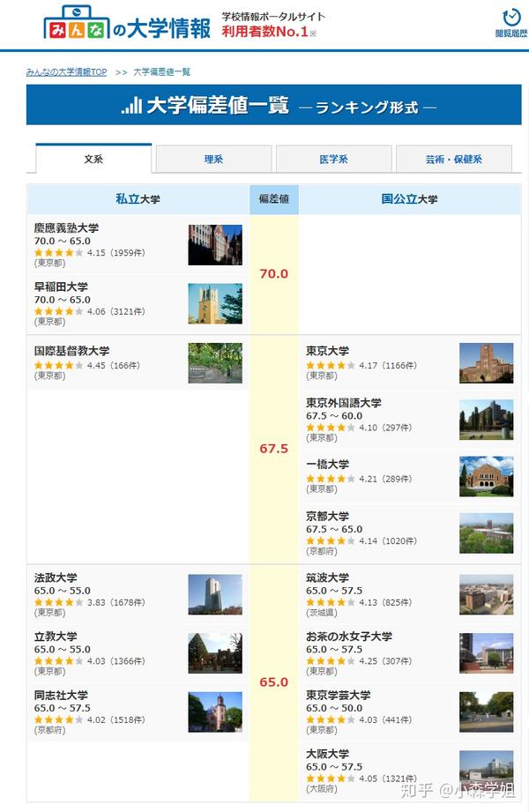Switch to the 医学系 tab
529x812 pixels.
(x=333, y=159)
